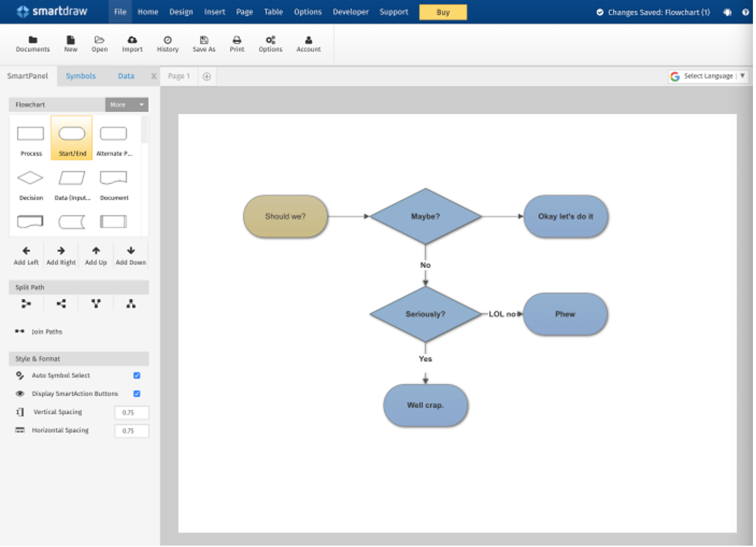Image resolution: width=756 pixels, height=547 pixels.
Task: Open the Home menu
Action: point(147,12)
